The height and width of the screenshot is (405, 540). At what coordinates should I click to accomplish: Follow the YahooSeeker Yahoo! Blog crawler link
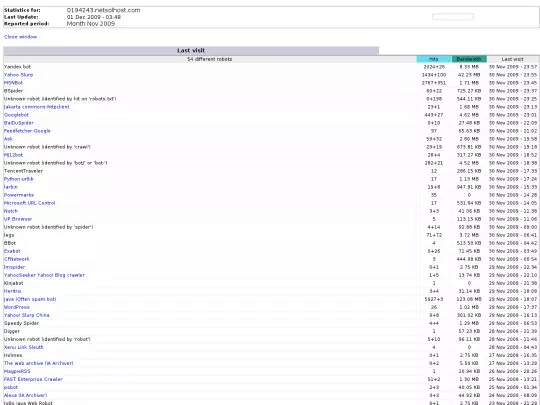coord(44,275)
